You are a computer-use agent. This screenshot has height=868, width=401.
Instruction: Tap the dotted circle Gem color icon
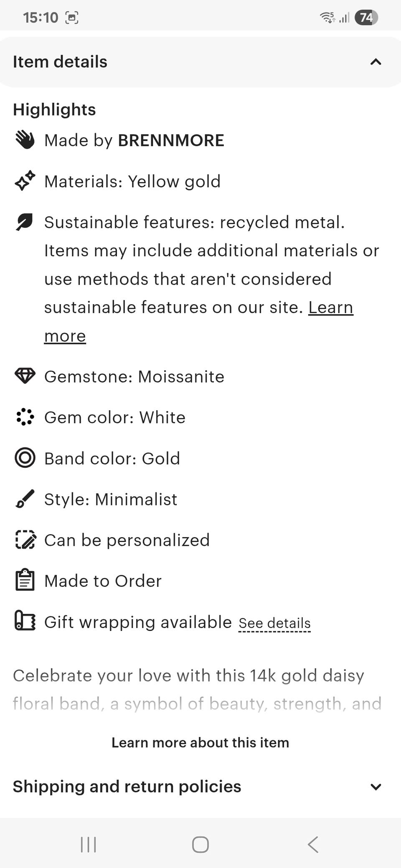click(25, 417)
